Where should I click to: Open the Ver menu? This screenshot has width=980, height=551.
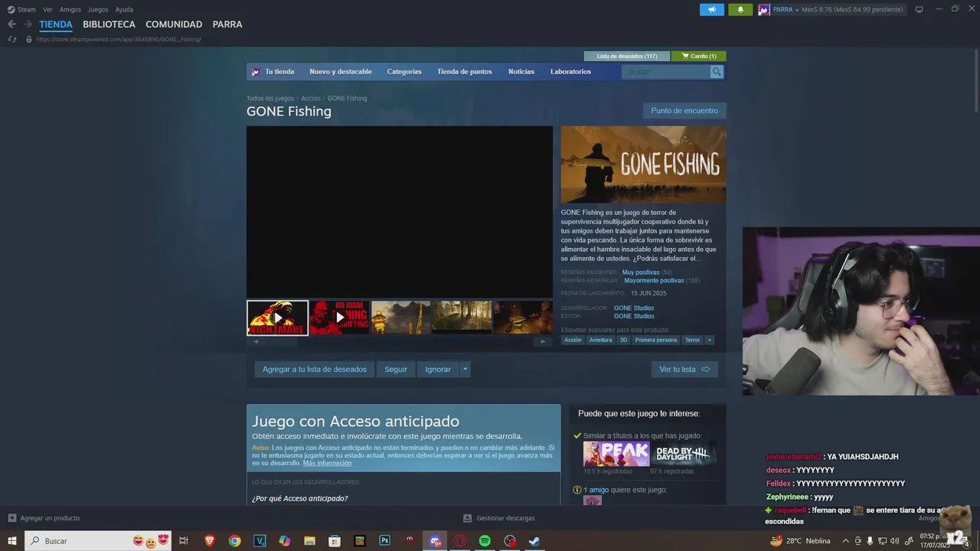(x=47, y=9)
